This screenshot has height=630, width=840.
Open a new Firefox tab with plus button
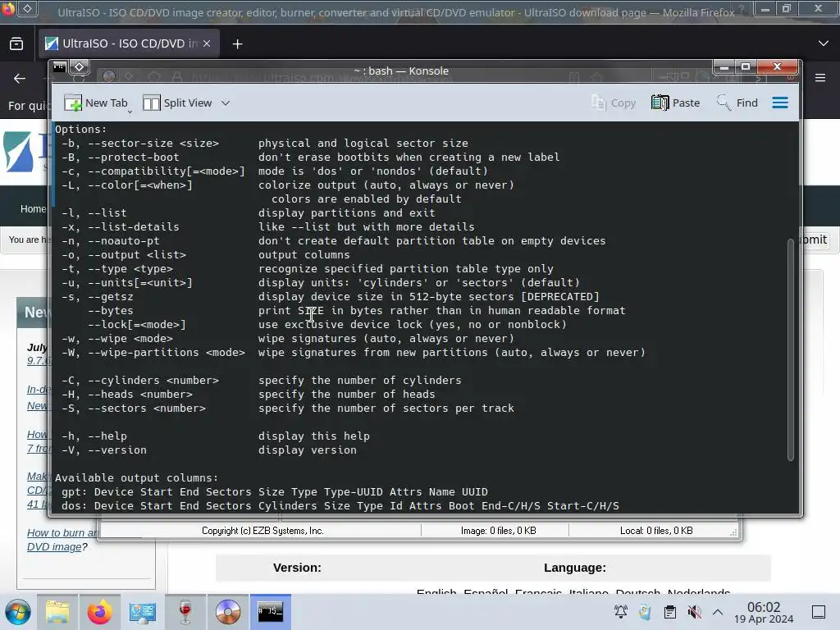click(x=237, y=44)
